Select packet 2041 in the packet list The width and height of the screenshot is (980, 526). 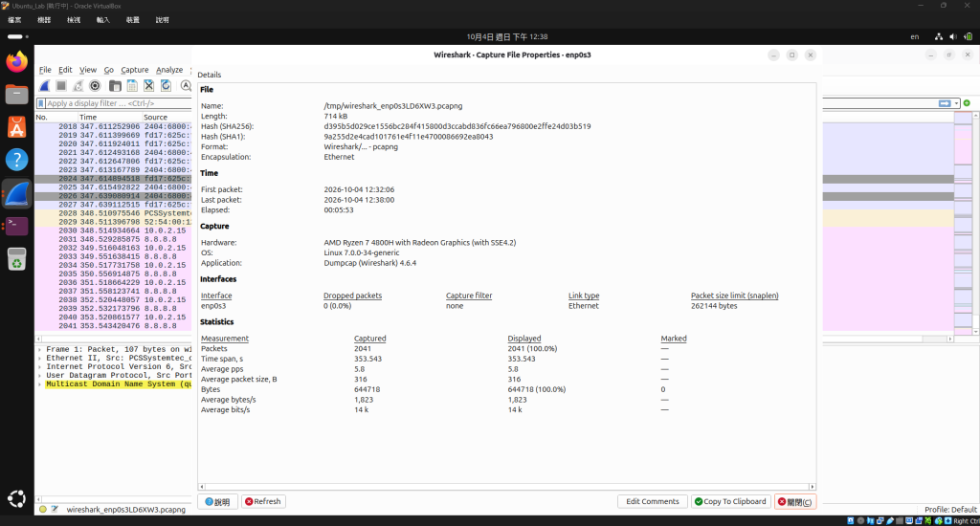(113, 325)
